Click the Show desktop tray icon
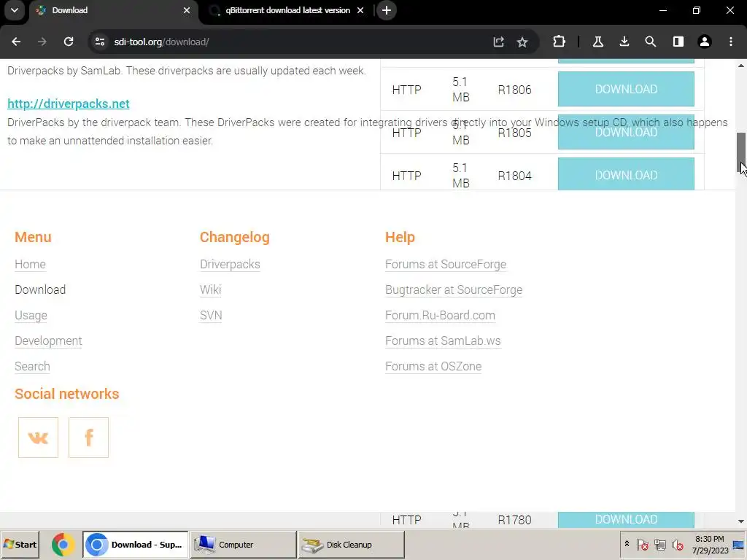747x560 pixels. point(738,545)
